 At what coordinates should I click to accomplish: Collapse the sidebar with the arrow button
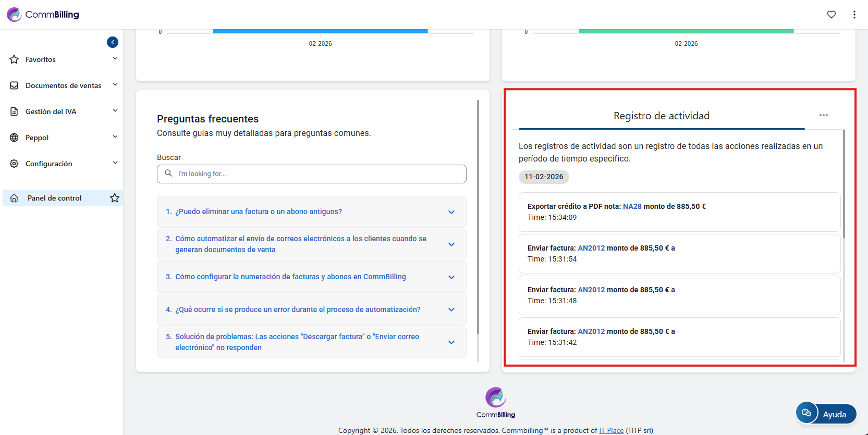[x=113, y=42]
